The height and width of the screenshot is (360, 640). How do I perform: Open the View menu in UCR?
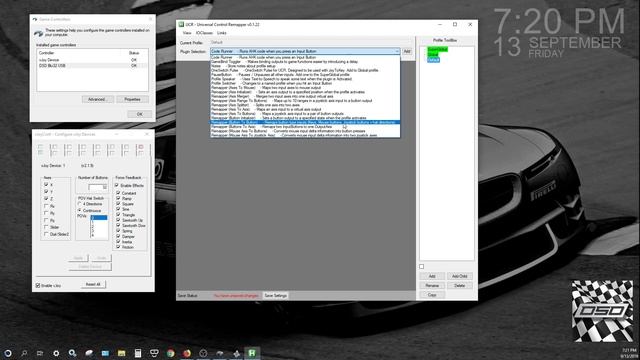pyautogui.click(x=187, y=33)
